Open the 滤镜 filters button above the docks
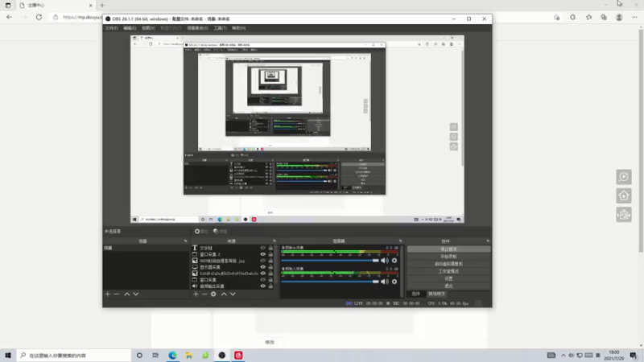 tap(221, 231)
